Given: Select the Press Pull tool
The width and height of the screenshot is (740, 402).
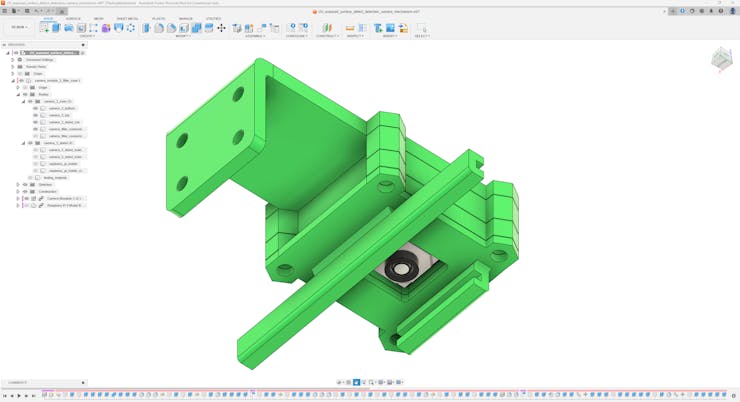Looking at the screenshot, I should [x=146, y=28].
